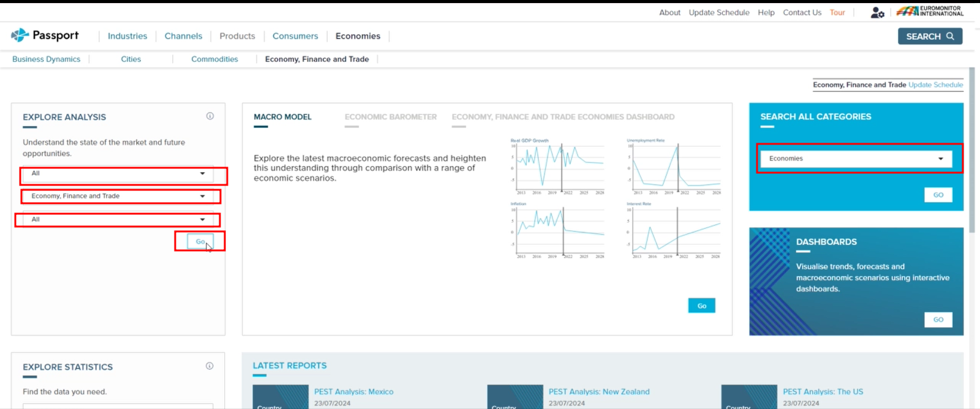980x409 pixels.
Task: Click the blue SEARCH button with magnifier
Action: pos(930,36)
